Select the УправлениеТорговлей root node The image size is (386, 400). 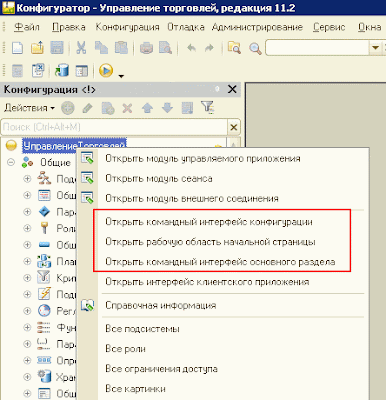pos(74,145)
